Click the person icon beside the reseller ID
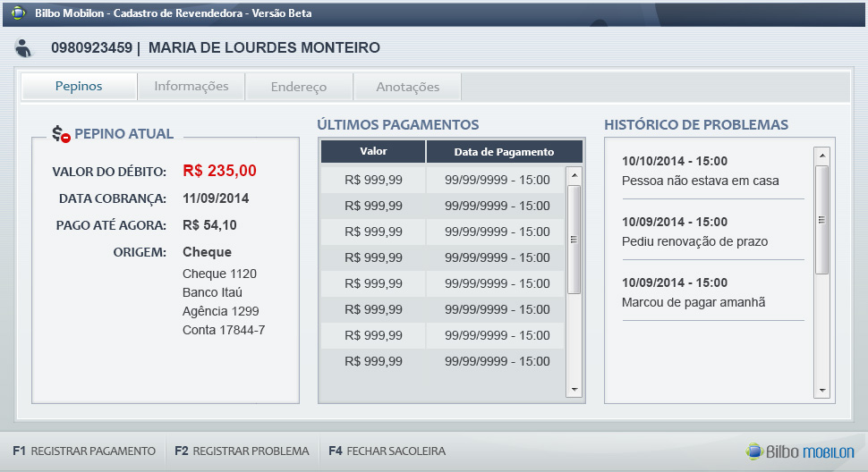Screen dimensions: 868x472 (x=24, y=48)
